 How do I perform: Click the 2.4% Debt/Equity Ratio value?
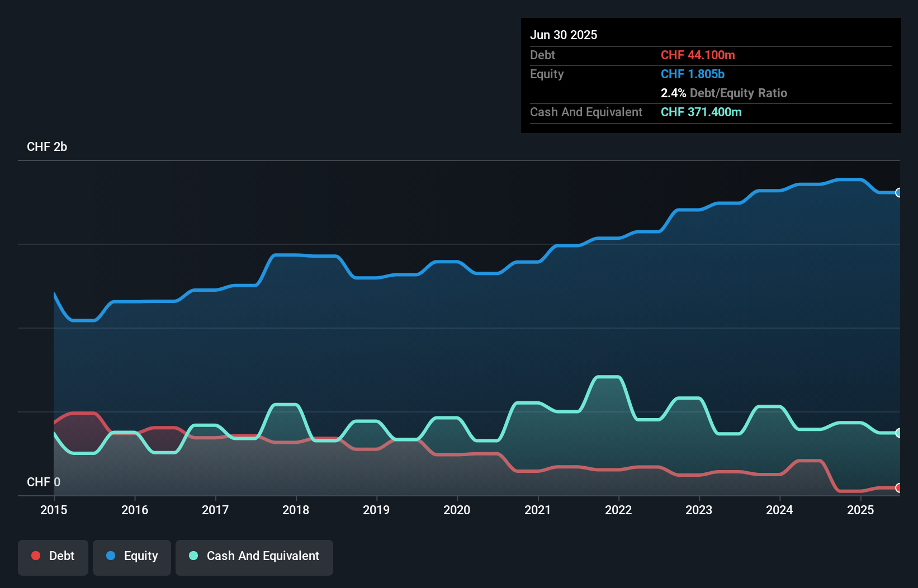click(673, 93)
